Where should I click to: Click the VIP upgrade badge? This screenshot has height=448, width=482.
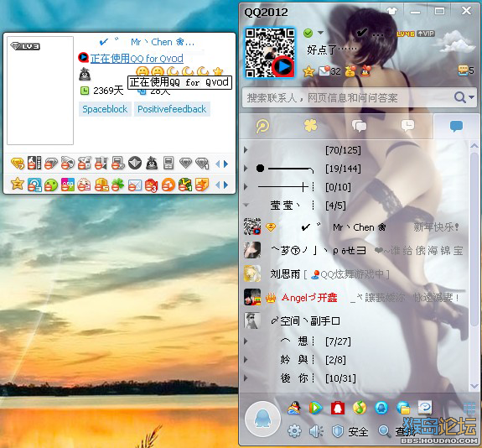(x=426, y=34)
